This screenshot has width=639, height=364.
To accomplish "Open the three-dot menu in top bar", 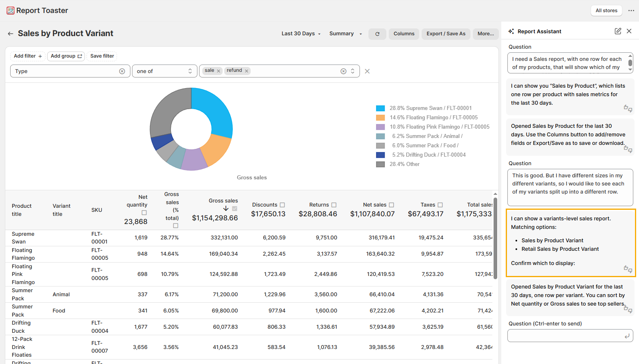I will click(631, 11).
